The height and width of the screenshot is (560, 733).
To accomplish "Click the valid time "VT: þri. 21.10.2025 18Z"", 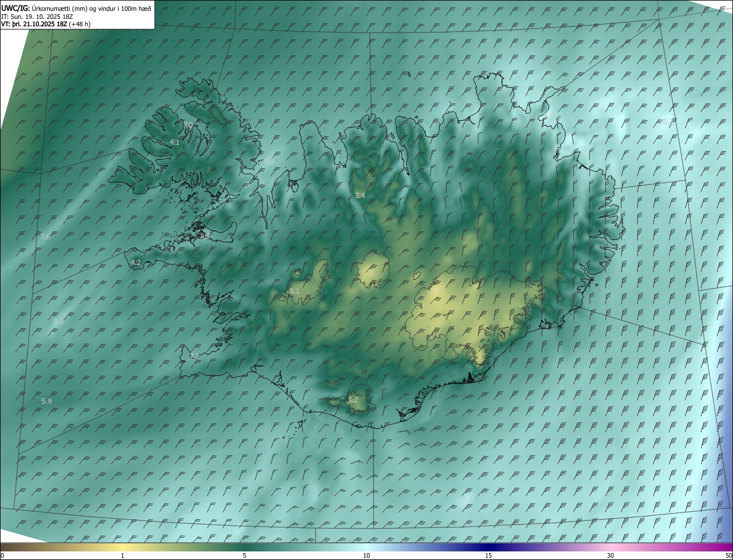I will coord(34,24).
